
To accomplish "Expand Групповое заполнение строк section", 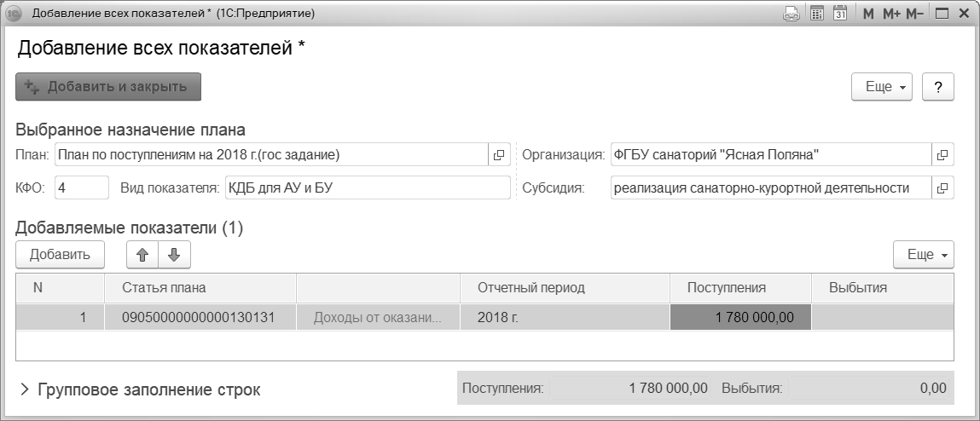I will pyautogui.click(x=26, y=390).
